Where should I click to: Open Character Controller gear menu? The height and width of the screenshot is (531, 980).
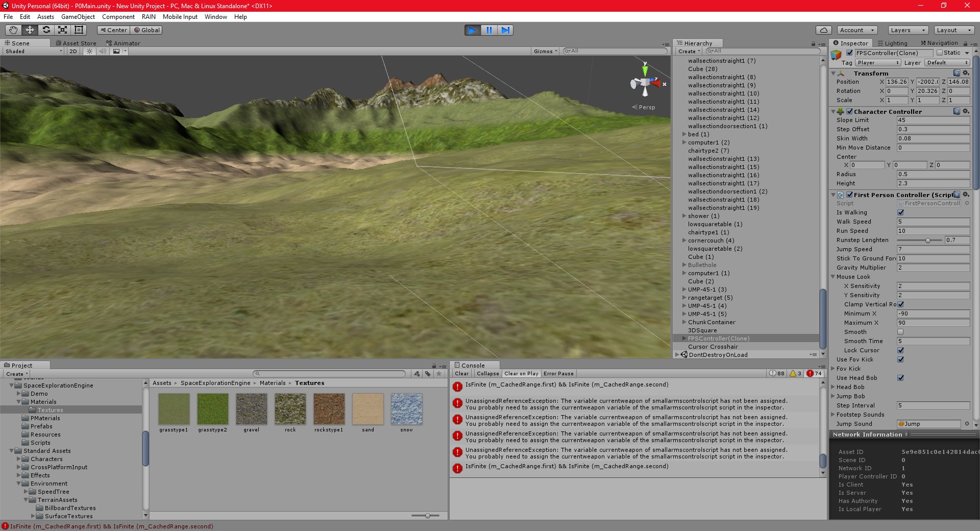click(966, 111)
